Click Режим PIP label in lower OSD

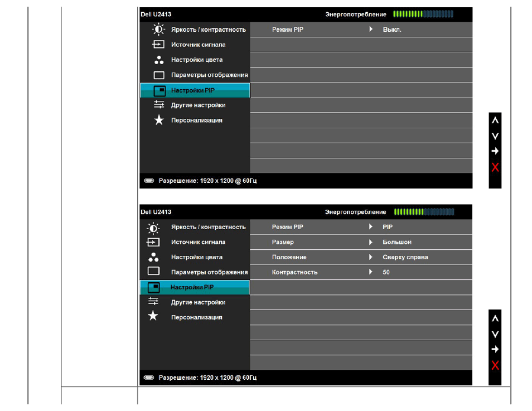(287, 227)
